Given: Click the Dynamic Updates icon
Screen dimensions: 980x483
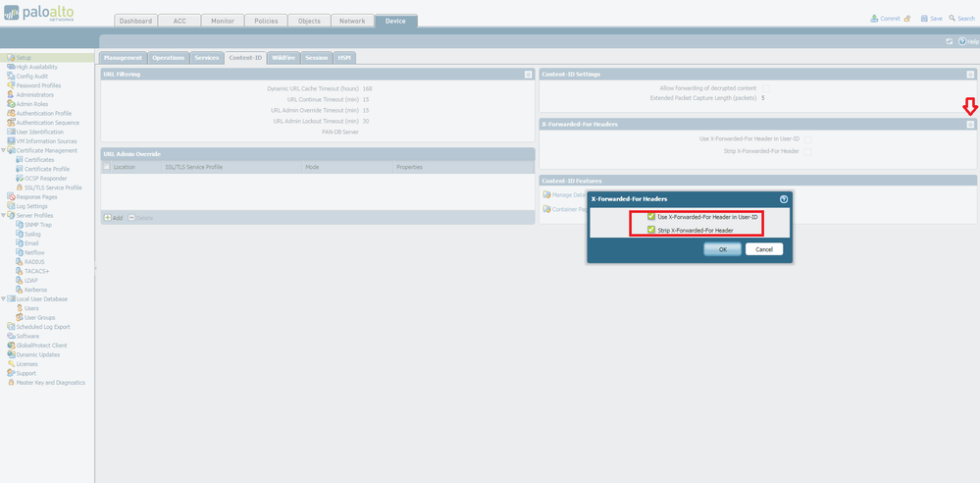Looking at the screenshot, I should (x=11, y=354).
